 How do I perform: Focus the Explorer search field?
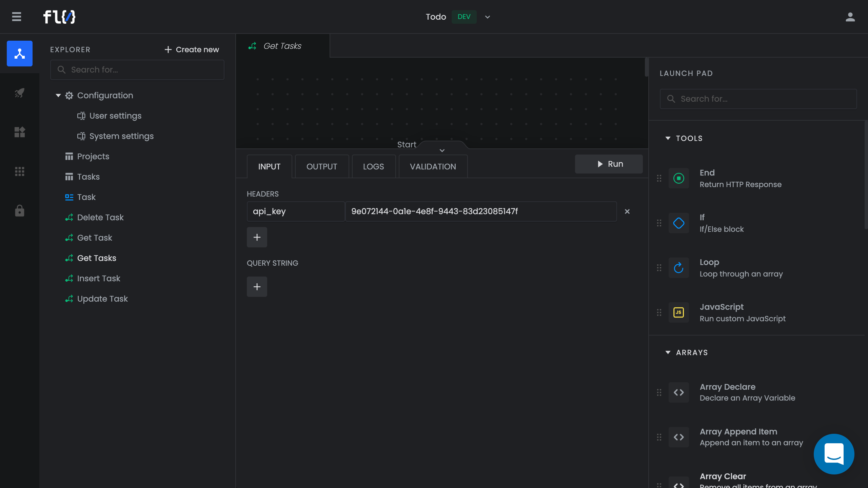[x=137, y=70]
